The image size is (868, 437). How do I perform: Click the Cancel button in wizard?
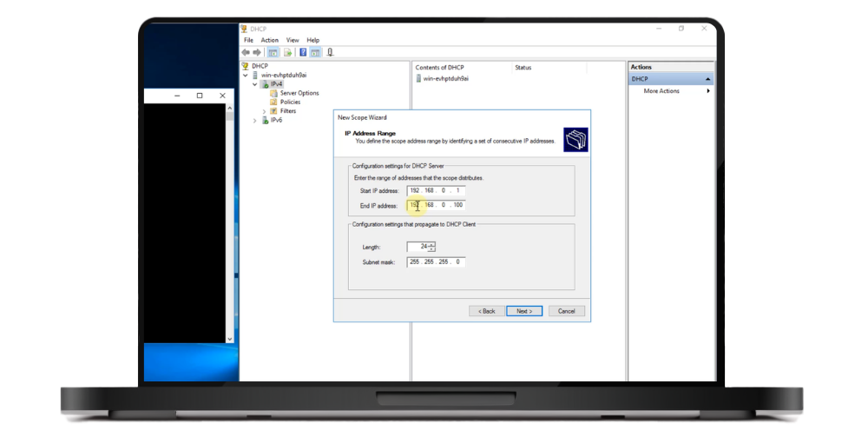pos(567,311)
